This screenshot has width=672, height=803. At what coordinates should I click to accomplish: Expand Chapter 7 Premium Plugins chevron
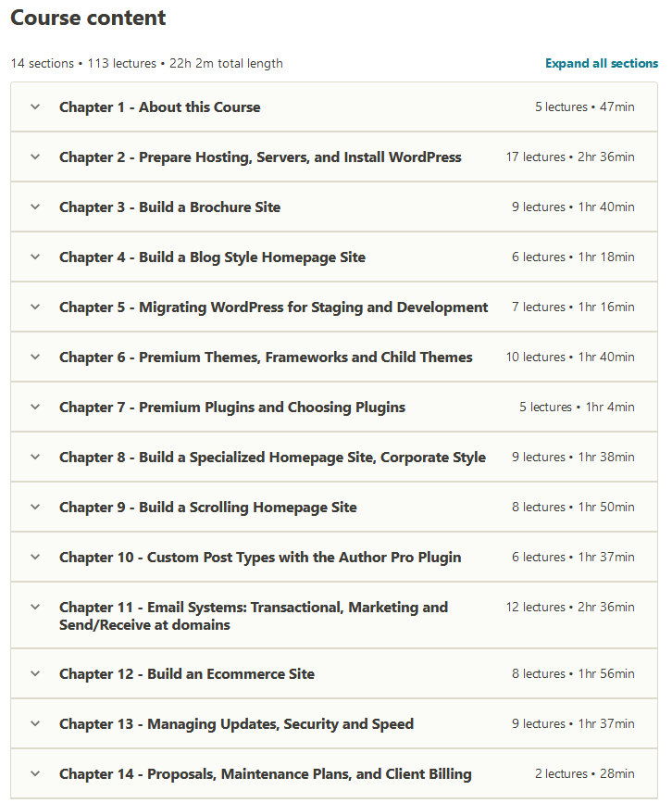[35, 407]
